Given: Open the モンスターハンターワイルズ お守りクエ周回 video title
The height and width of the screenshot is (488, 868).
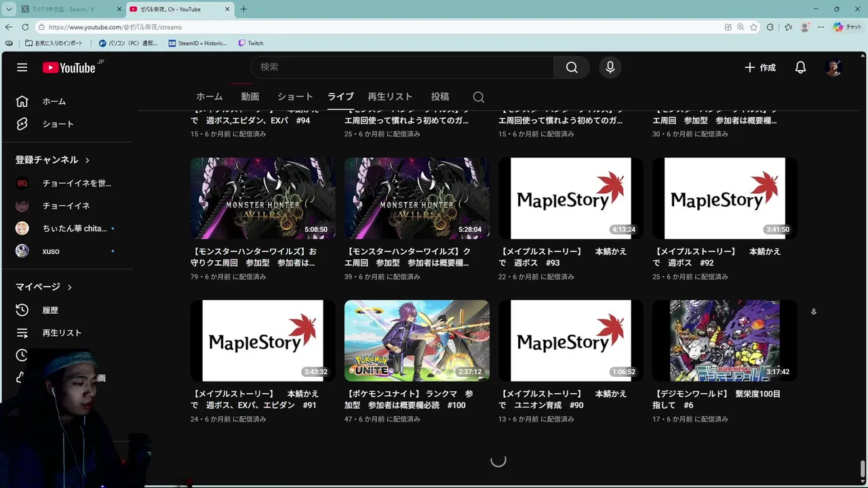Looking at the screenshot, I should tap(254, 257).
